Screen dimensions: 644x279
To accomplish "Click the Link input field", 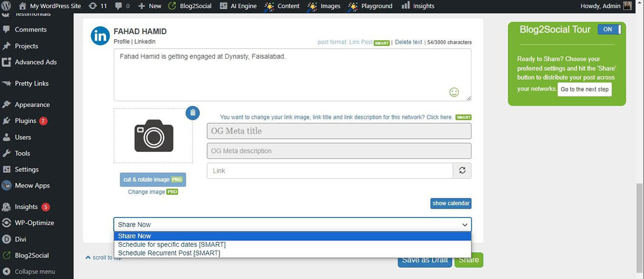I will [330, 171].
